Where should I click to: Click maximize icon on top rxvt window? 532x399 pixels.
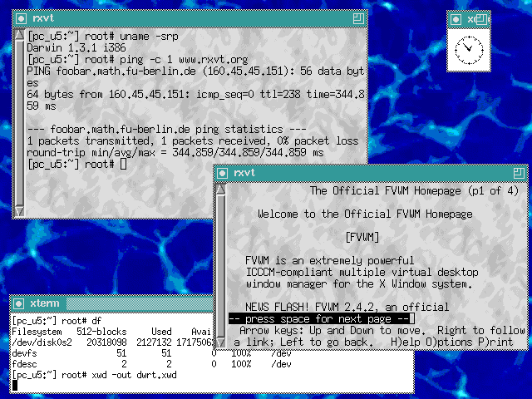click(358, 18)
